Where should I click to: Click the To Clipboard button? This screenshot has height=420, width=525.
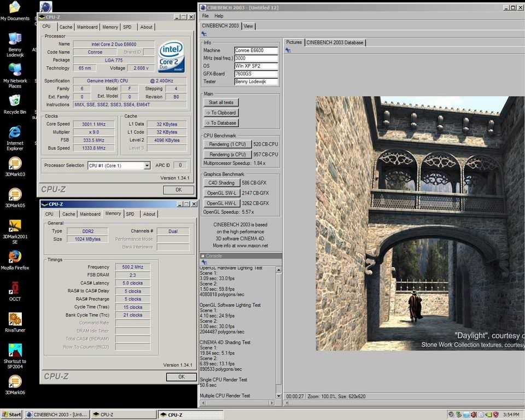point(221,113)
